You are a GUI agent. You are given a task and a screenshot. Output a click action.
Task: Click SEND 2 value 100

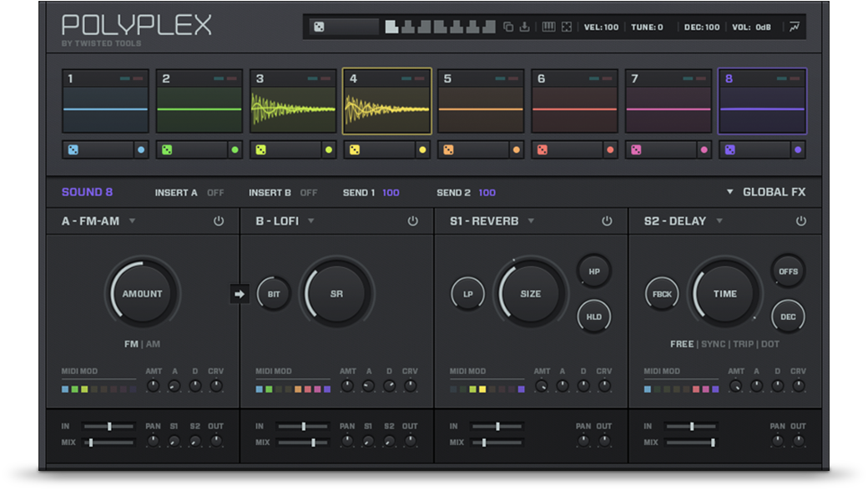click(x=487, y=193)
